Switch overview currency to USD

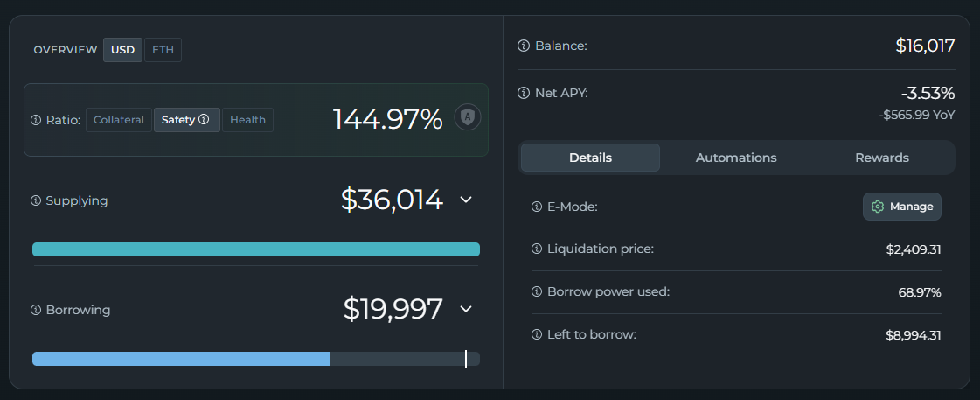[122, 50]
